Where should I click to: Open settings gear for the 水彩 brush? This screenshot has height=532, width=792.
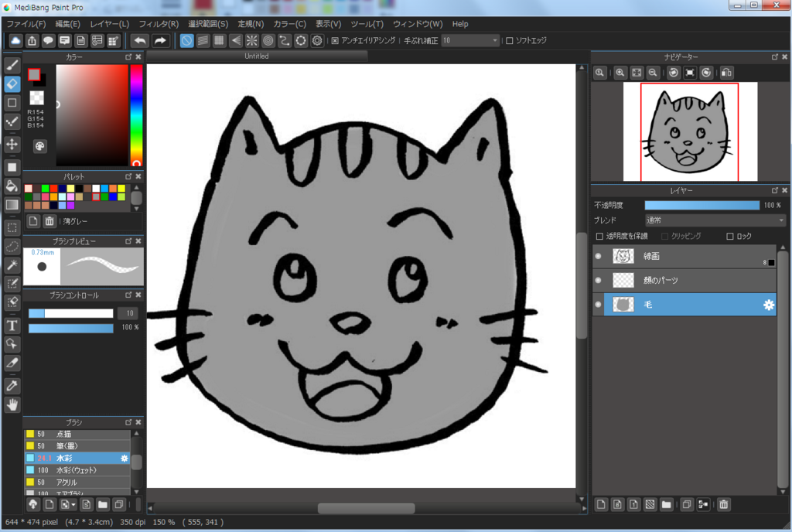[x=125, y=459]
